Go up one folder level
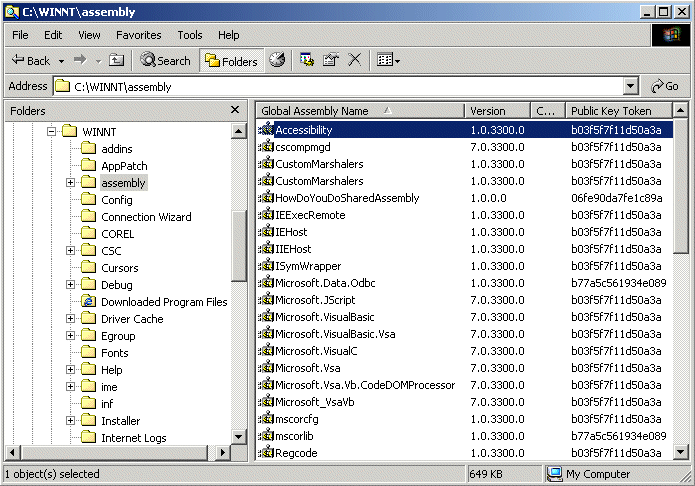The height and width of the screenshot is (486, 695). pos(116,60)
